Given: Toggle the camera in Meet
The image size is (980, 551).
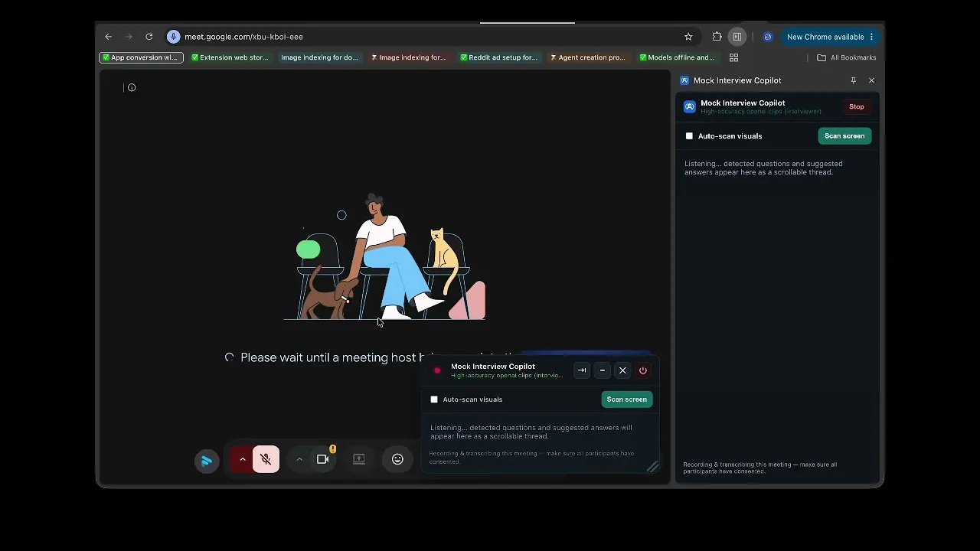Looking at the screenshot, I should click(323, 459).
